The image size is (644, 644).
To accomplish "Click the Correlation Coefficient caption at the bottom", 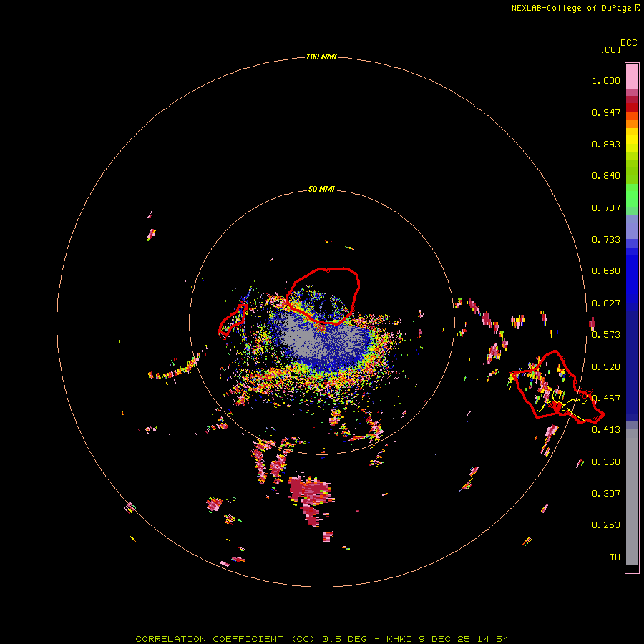I will (322, 639).
